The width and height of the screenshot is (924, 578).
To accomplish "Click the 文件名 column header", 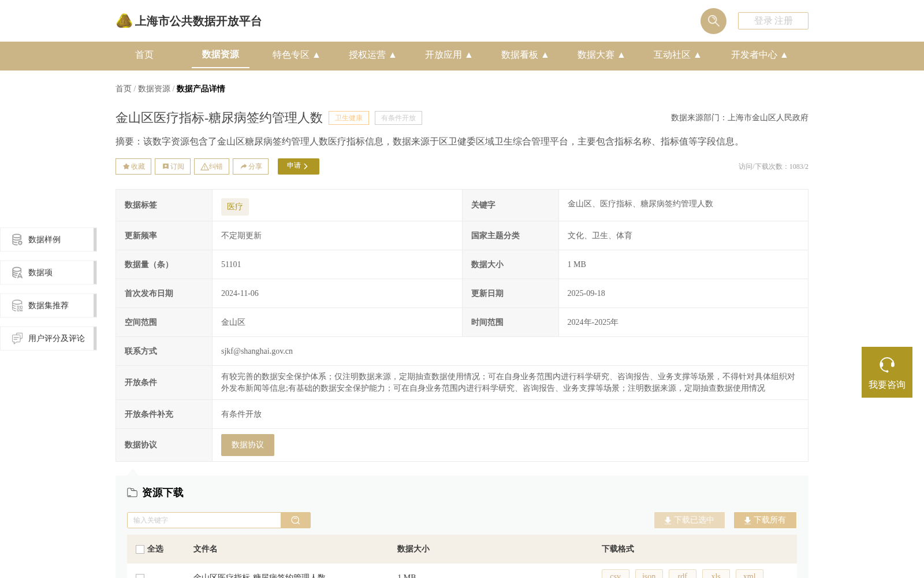I will pyautogui.click(x=205, y=549).
